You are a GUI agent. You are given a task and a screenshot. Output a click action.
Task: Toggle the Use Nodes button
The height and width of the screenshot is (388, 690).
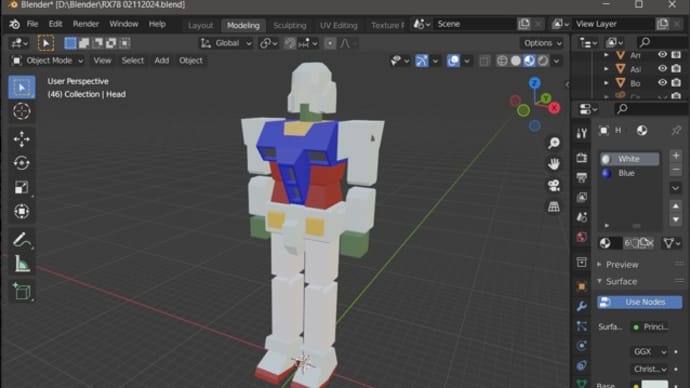(639, 302)
